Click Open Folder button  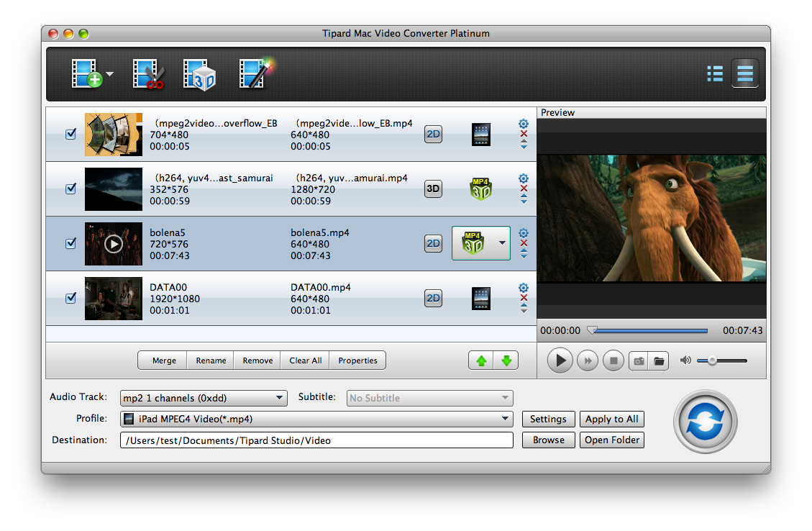611,440
